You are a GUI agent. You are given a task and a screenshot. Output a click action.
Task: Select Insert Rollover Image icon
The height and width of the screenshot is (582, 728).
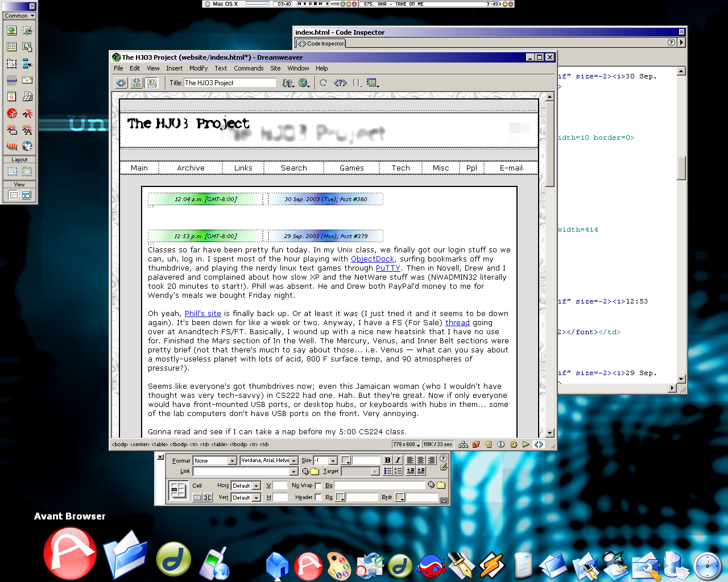point(27,30)
